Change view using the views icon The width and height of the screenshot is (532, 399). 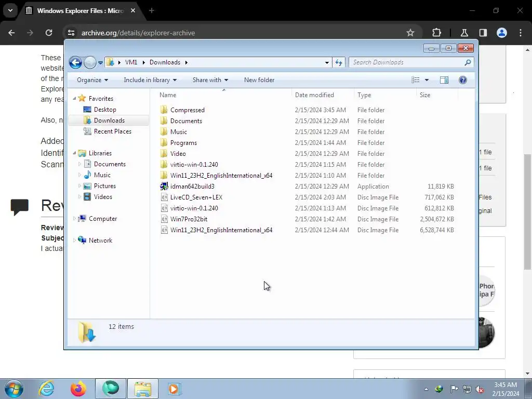pos(415,80)
